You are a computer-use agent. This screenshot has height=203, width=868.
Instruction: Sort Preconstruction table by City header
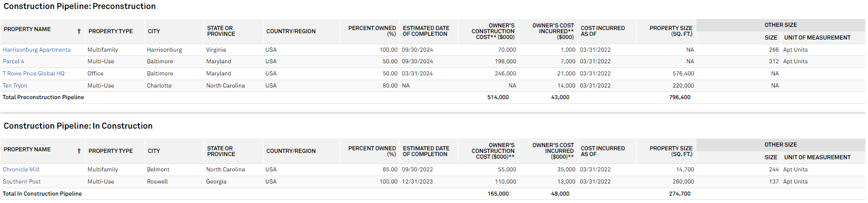[x=154, y=31]
